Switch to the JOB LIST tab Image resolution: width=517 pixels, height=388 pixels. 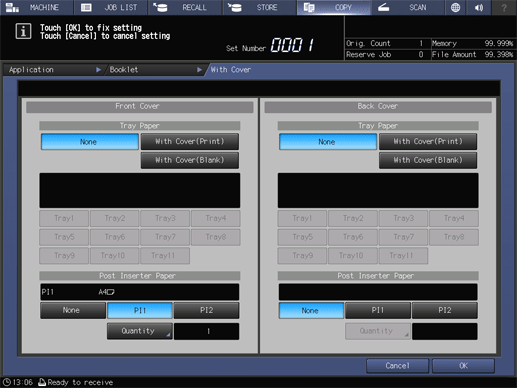[111, 7]
